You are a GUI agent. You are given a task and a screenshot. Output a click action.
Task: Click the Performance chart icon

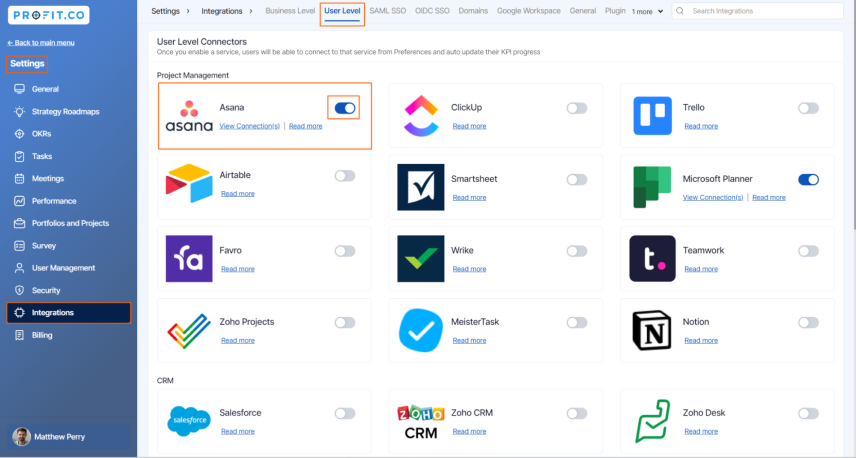[x=20, y=201]
